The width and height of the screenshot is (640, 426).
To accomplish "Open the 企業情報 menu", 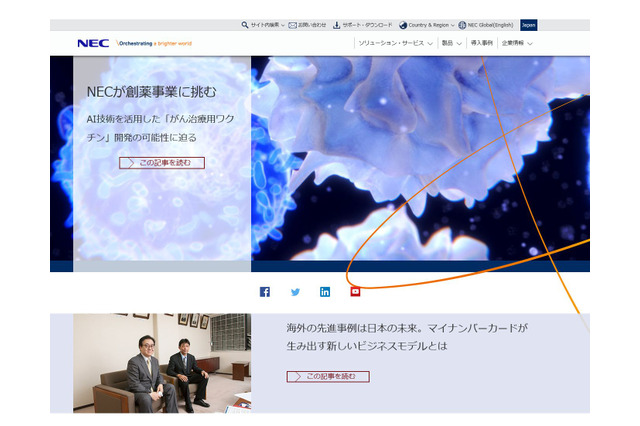I will tap(513, 43).
